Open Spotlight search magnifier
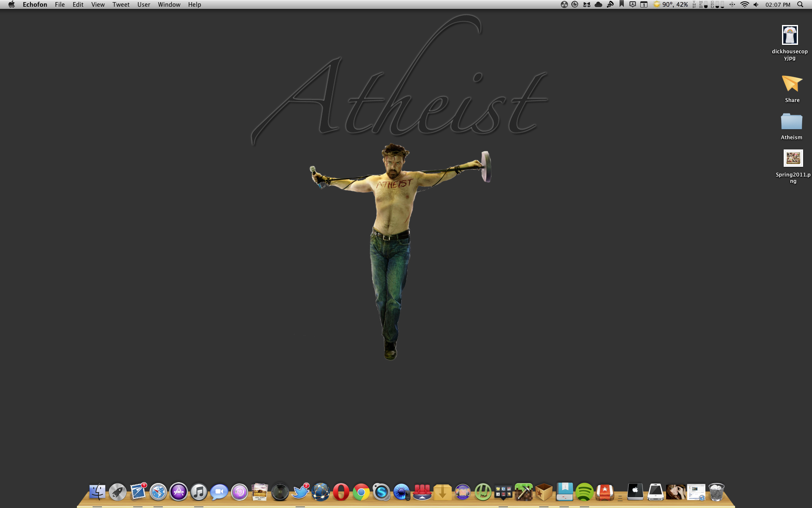 tap(800, 5)
